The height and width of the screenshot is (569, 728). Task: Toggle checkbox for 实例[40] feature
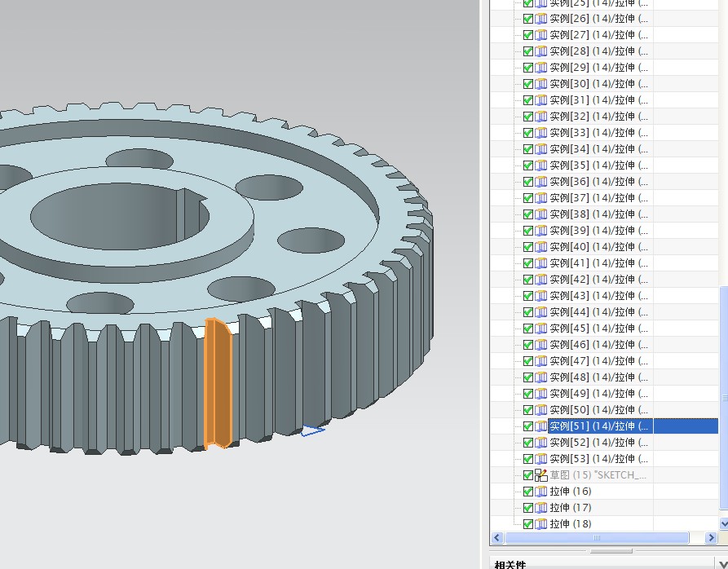tap(528, 247)
